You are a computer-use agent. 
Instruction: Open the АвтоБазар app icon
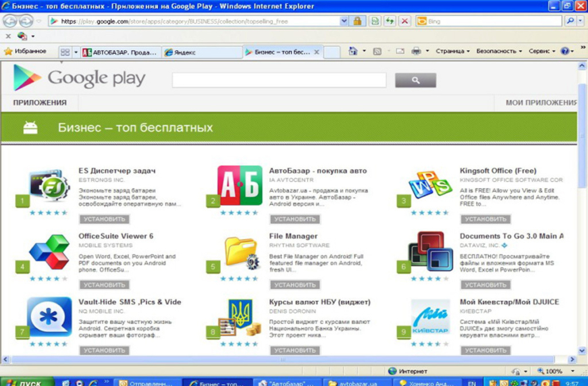click(x=240, y=186)
